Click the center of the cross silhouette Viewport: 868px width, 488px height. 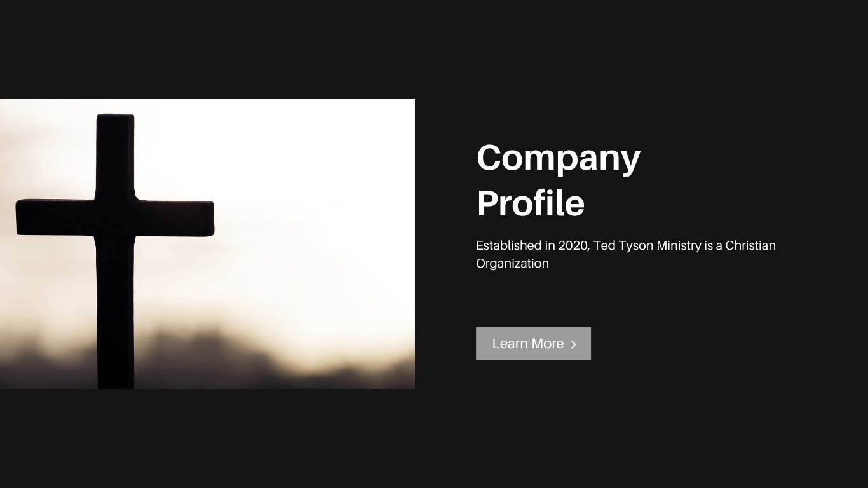tap(115, 217)
